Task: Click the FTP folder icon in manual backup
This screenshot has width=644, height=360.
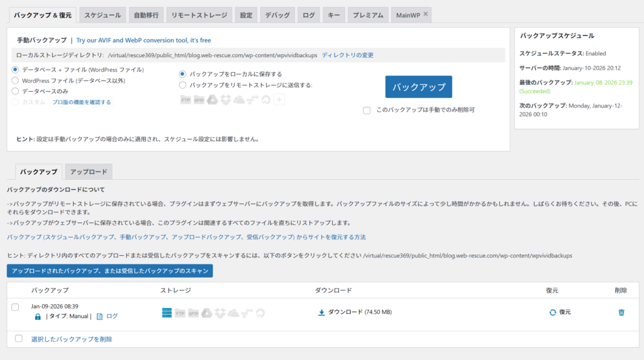Action: point(186,99)
